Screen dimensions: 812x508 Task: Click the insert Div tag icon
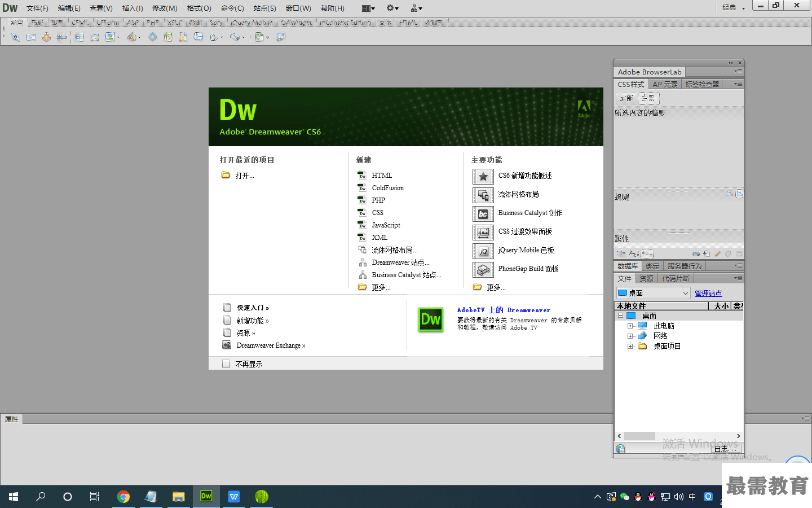coord(95,37)
